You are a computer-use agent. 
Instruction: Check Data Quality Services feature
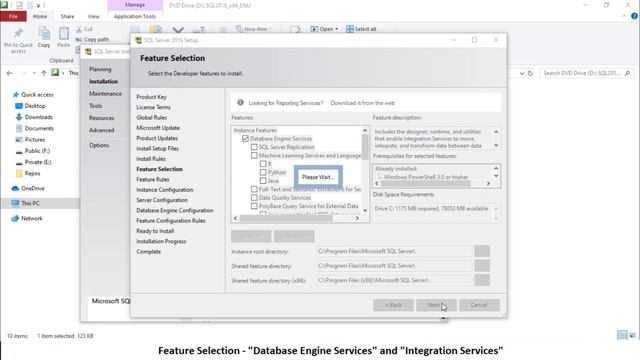tap(254, 198)
